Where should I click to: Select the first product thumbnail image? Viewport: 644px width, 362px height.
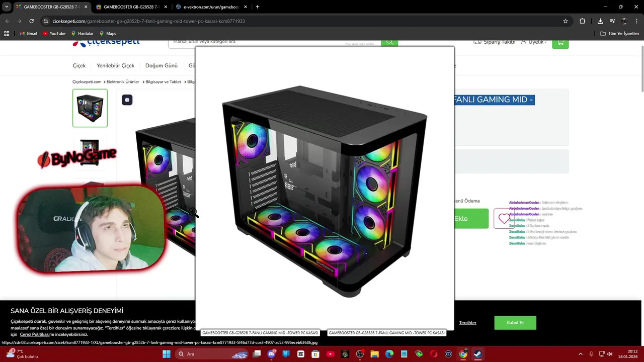[90, 108]
